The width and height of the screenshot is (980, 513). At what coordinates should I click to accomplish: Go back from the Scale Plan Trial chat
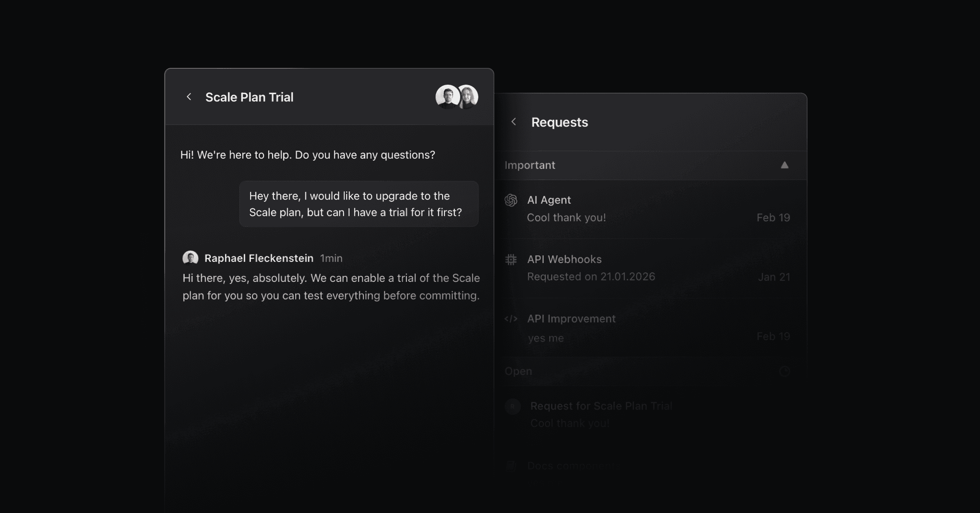tap(189, 97)
